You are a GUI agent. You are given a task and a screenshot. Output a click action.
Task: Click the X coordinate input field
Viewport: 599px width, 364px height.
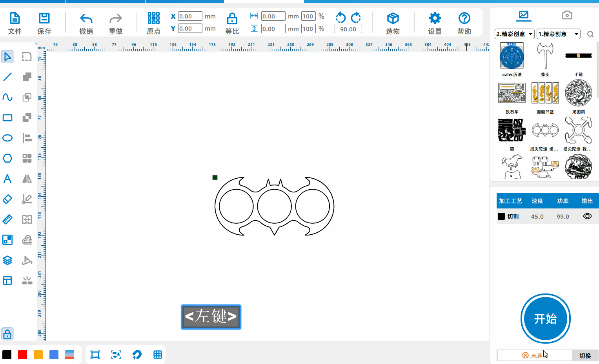[x=190, y=16]
